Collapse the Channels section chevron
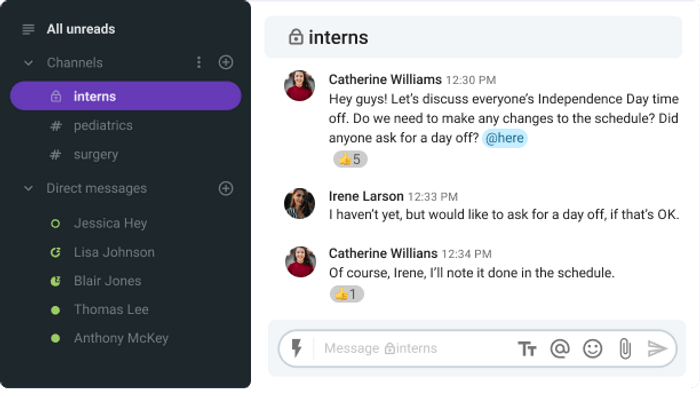700x397 pixels. [x=28, y=63]
